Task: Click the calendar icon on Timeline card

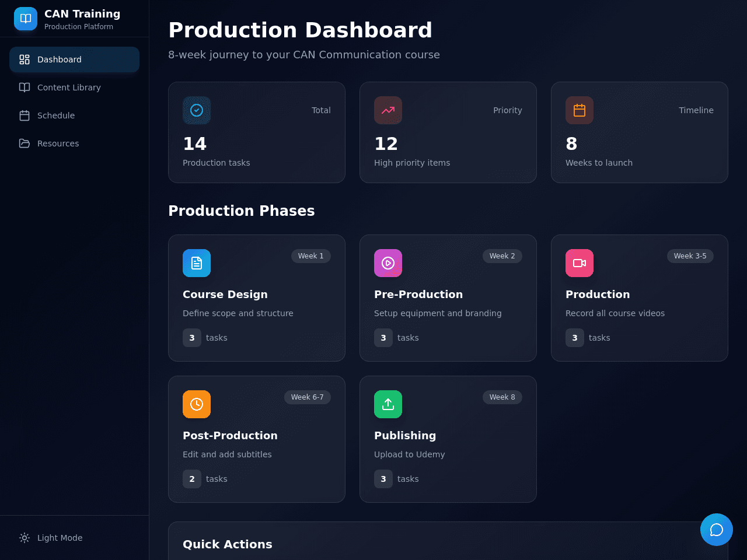Action: pos(580,110)
